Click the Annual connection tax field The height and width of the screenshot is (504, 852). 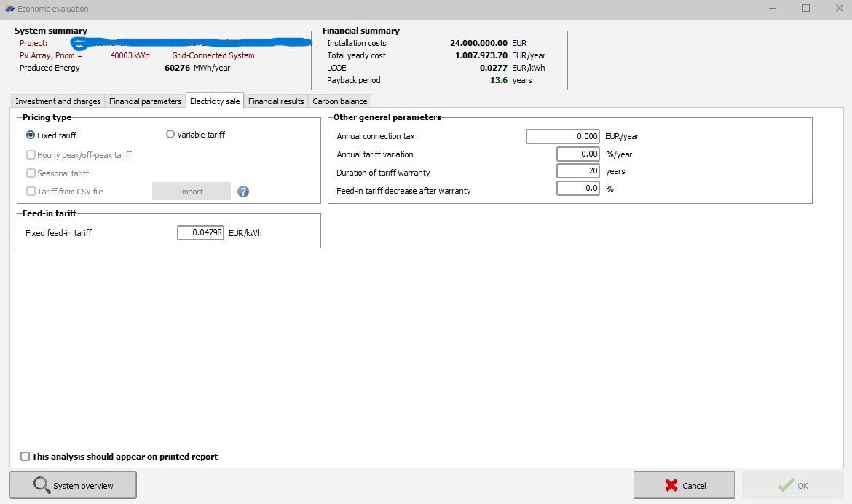(563, 136)
